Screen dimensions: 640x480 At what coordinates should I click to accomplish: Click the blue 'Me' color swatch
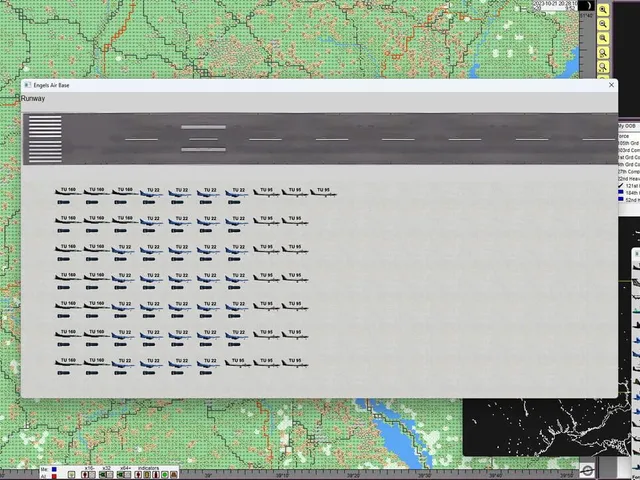click(x=54, y=469)
